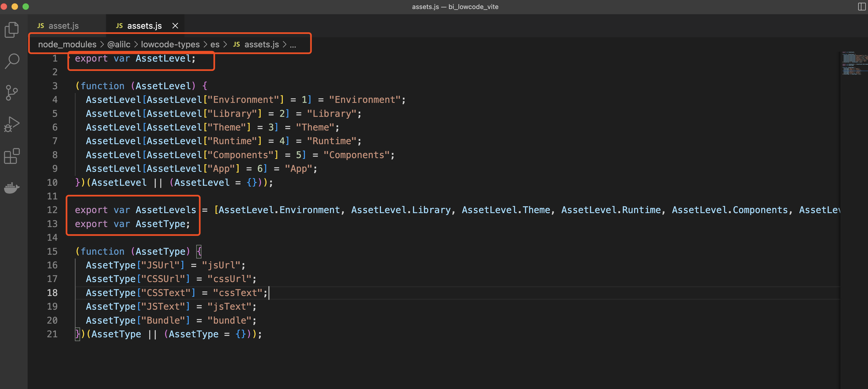Close the assets.js tab
The width and height of the screenshot is (868, 389).
tap(175, 25)
